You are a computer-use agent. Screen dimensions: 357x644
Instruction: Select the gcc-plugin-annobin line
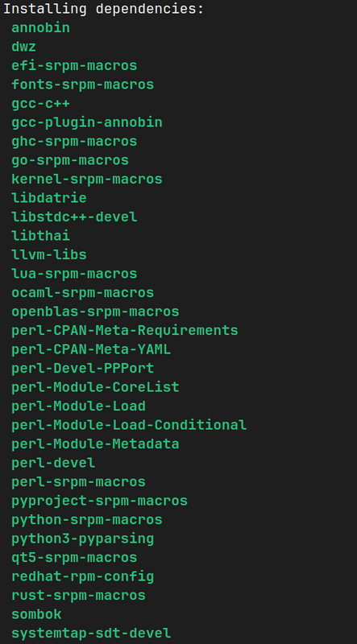pos(87,122)
